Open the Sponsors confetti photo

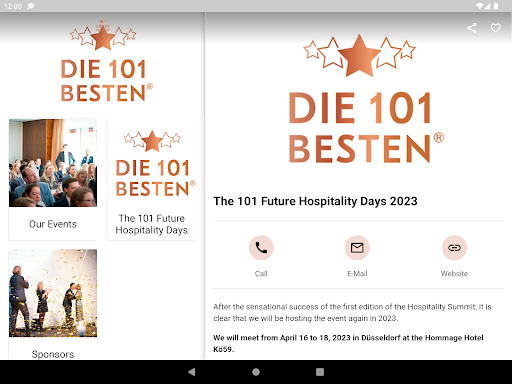point(53,293)
